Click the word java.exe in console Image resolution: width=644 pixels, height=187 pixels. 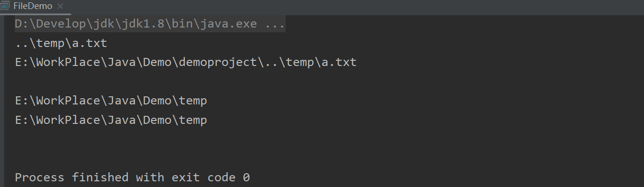[229, 24]
